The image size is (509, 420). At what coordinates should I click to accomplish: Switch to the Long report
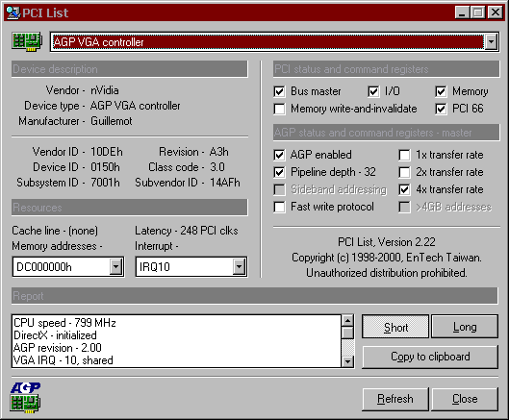point(465,327)
